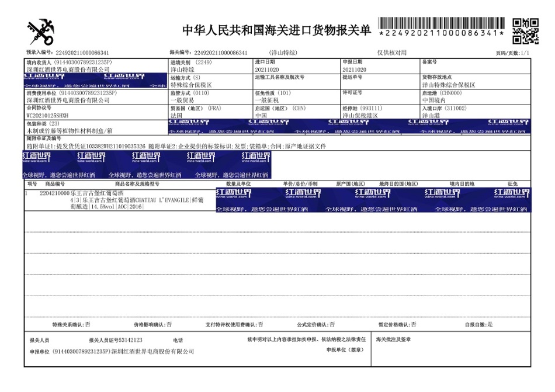Click the 海关批注及签章 box label
Screen dimensions: 555x392
pyautogui.click(x=393, y=339)
